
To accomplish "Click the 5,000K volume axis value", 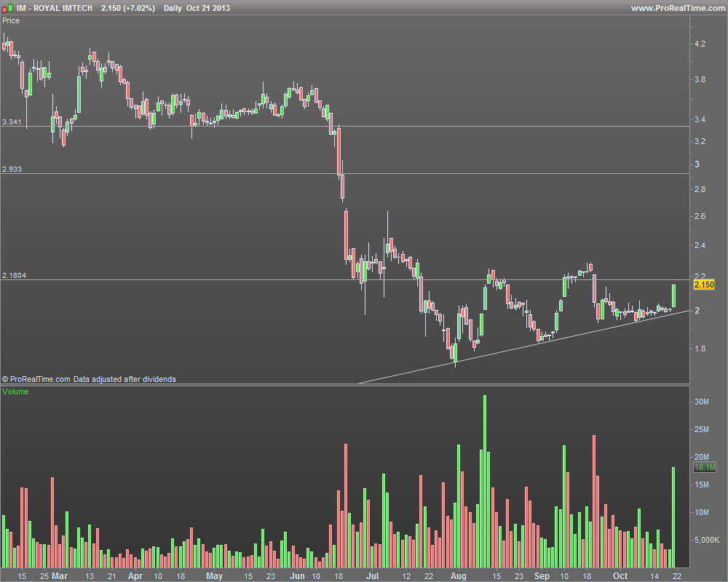I will click(x=707, y=541).
